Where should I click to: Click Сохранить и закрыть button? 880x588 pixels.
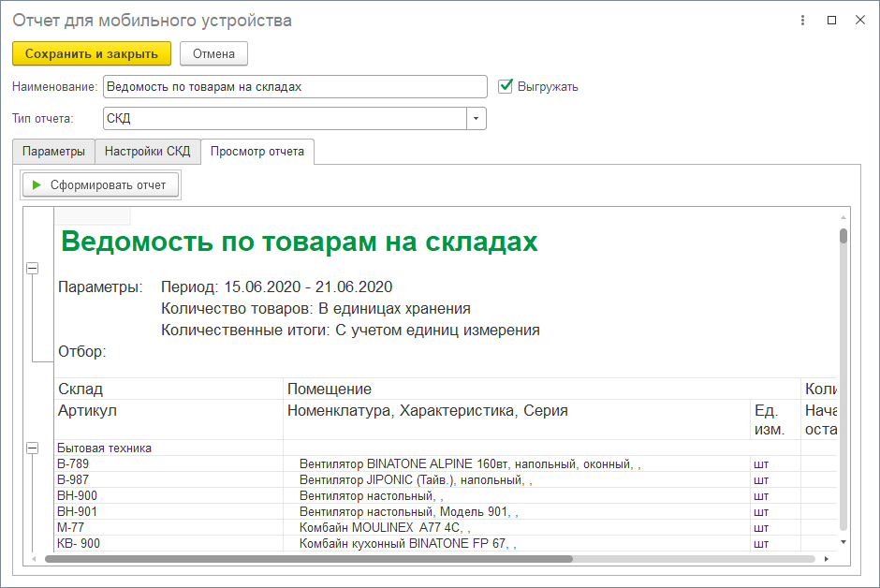coord(92,54)
